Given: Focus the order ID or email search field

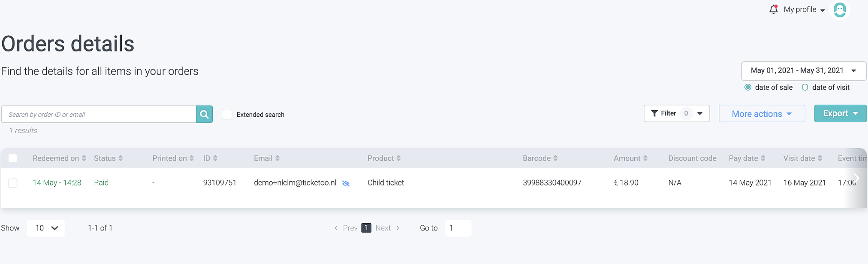Looking at the screenshot, I should tap(99, 114).
